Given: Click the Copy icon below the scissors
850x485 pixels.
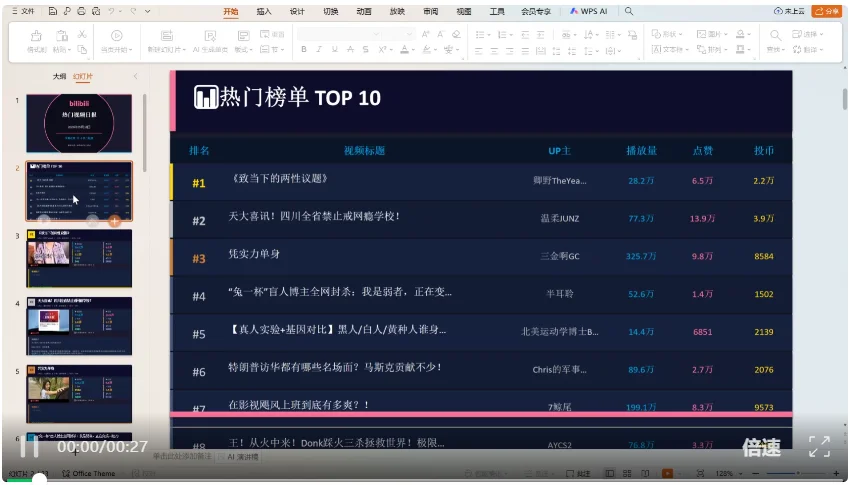Looking at the screenshot, I should [x=82, y=49].
